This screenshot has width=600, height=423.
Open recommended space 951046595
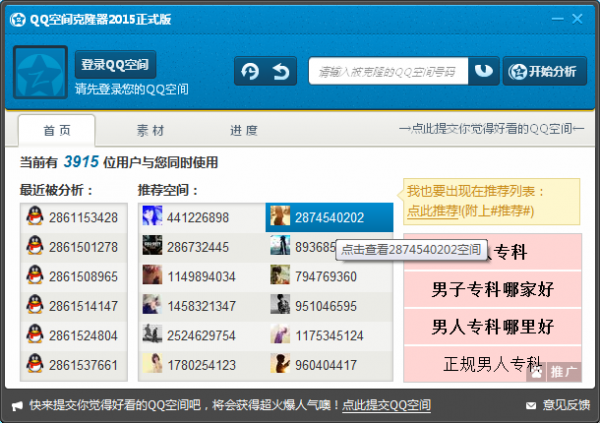326,306
